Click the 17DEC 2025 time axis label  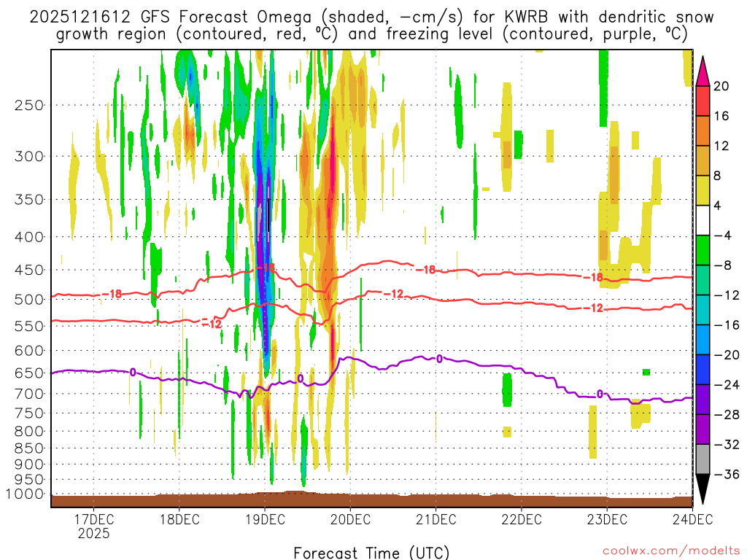(x=93, y=526)
